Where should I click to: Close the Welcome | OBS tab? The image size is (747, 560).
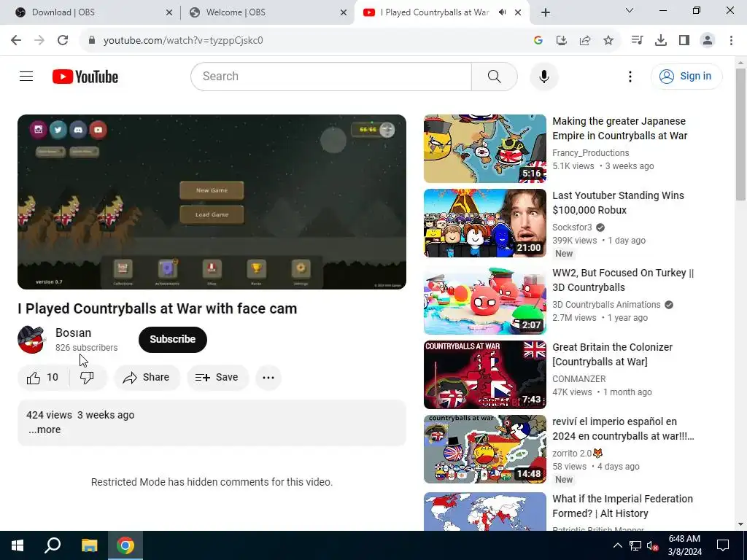point(344,13)
